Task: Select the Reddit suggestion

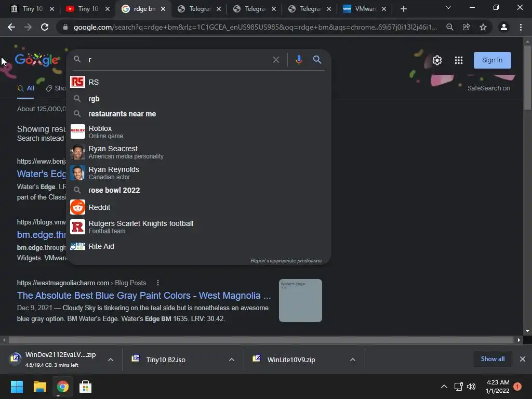Action: click(x=199, y=207)
